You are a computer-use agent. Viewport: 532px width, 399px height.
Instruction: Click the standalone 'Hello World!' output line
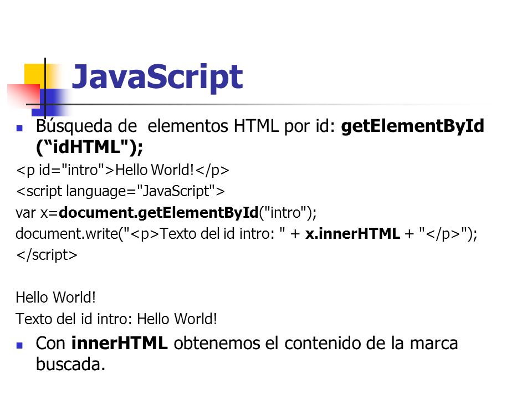(55, 297)
